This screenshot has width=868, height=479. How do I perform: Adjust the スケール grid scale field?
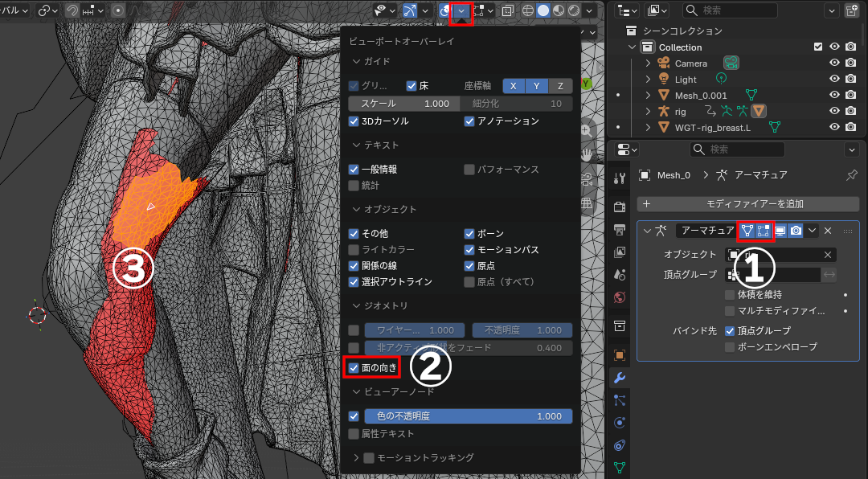pos(404,104)
